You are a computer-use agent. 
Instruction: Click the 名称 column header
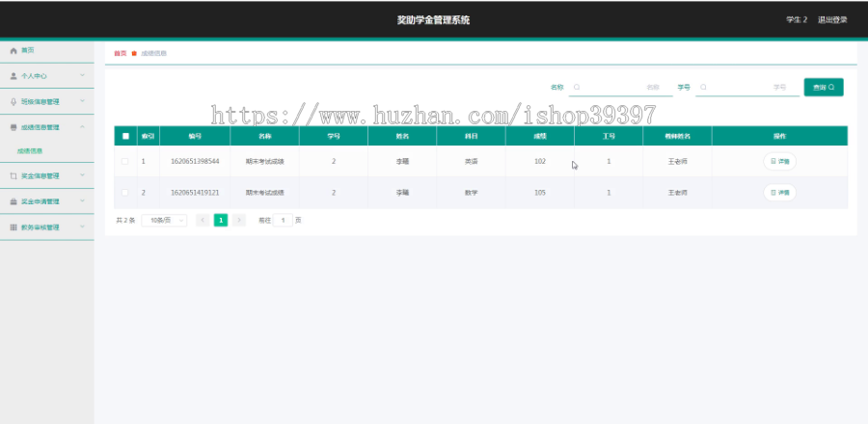[x=264, y=136]
